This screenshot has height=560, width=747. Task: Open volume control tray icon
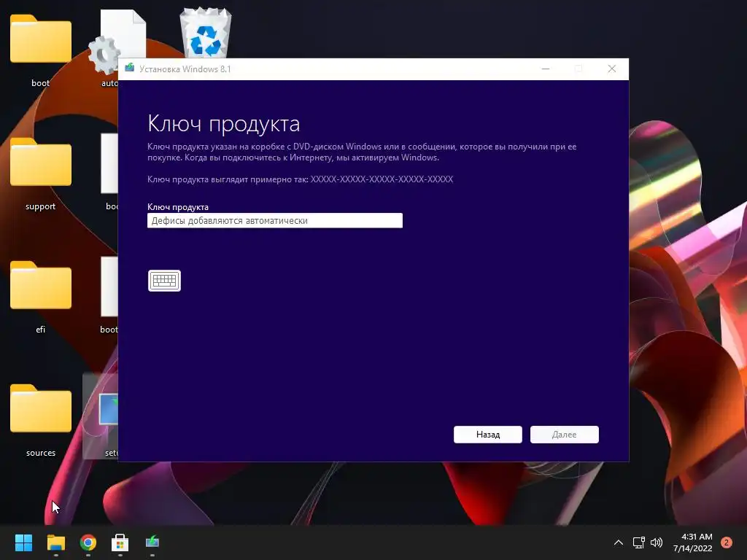[x=657, y=542]
